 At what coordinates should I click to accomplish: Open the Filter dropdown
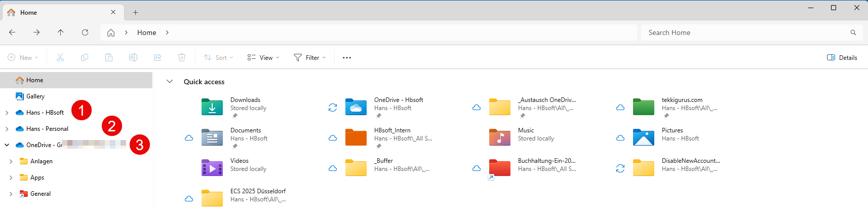click(309, 58)
